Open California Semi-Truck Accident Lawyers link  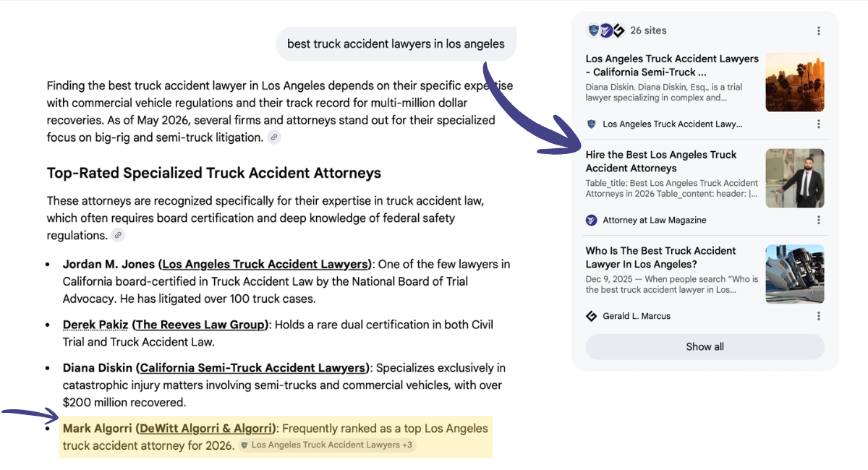click(x=253, y=368)
